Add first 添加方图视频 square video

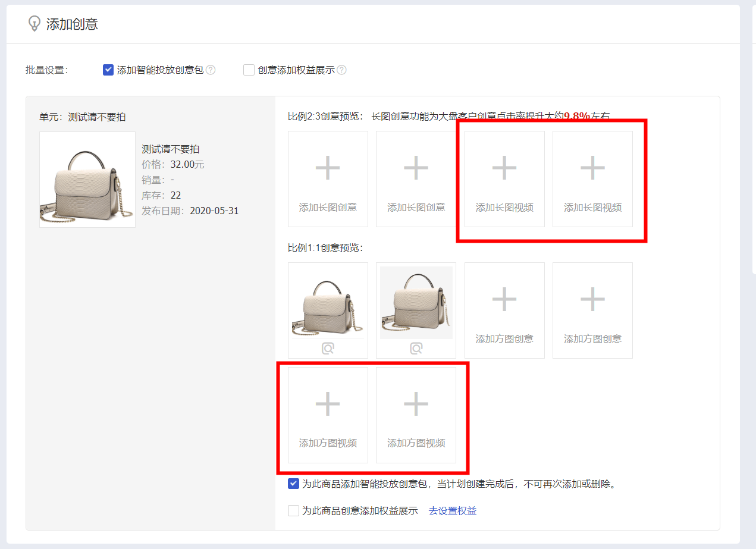tap(328, 415)
